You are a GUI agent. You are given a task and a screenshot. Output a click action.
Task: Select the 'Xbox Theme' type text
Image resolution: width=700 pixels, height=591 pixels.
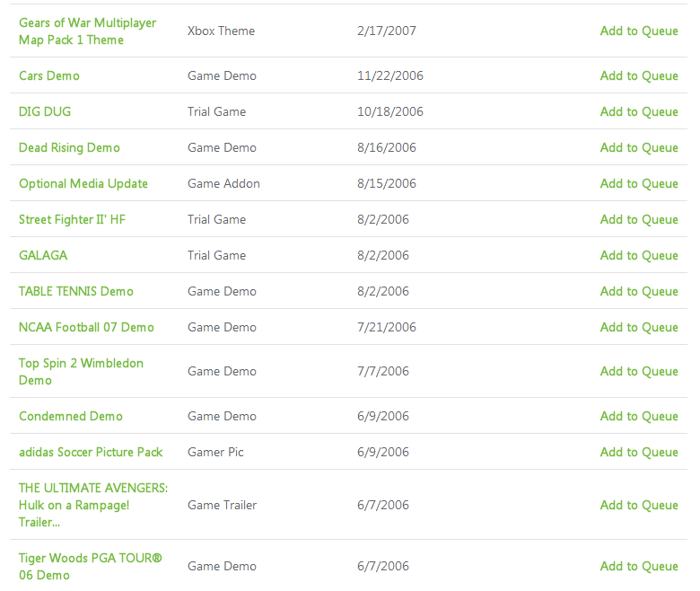(x=221, y=31)
